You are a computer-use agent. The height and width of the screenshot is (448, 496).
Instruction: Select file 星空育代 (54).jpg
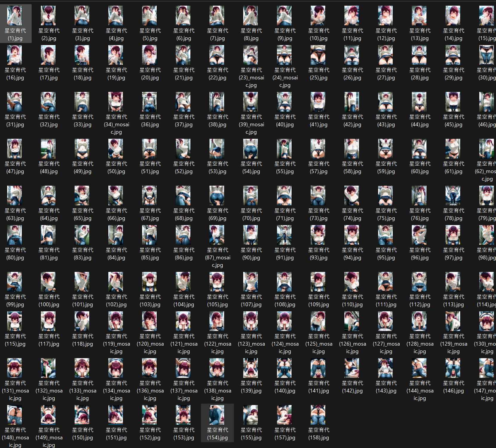pyautogui.click(x=251, y=157)
